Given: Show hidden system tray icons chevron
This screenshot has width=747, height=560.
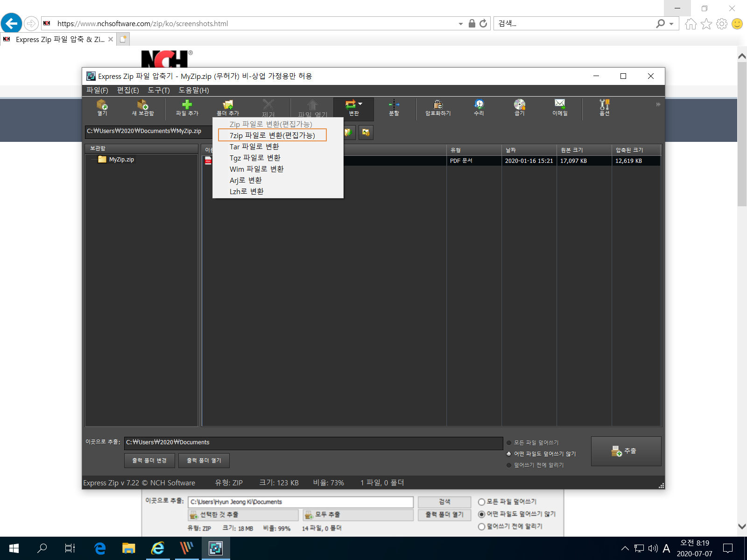Looking at the screenshot, I should point(625,548).
